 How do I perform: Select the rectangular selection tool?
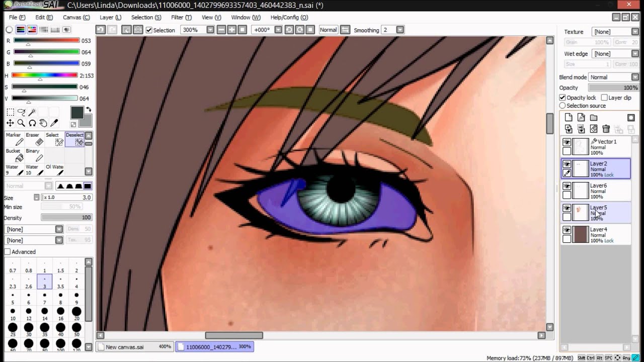[x=10, y=112]
